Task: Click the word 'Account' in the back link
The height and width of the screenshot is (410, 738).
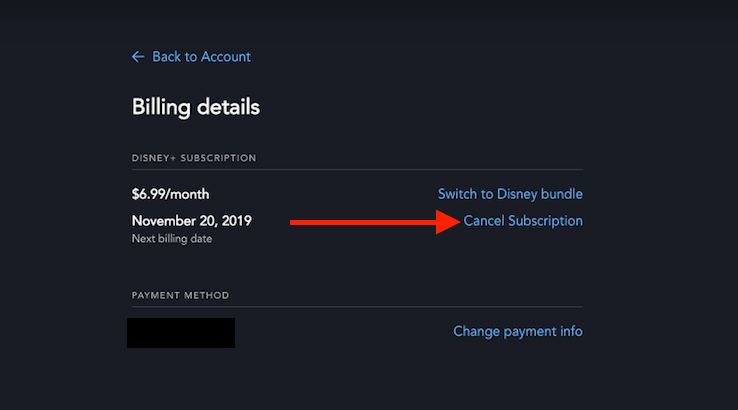Action: (x=226, y=57)
